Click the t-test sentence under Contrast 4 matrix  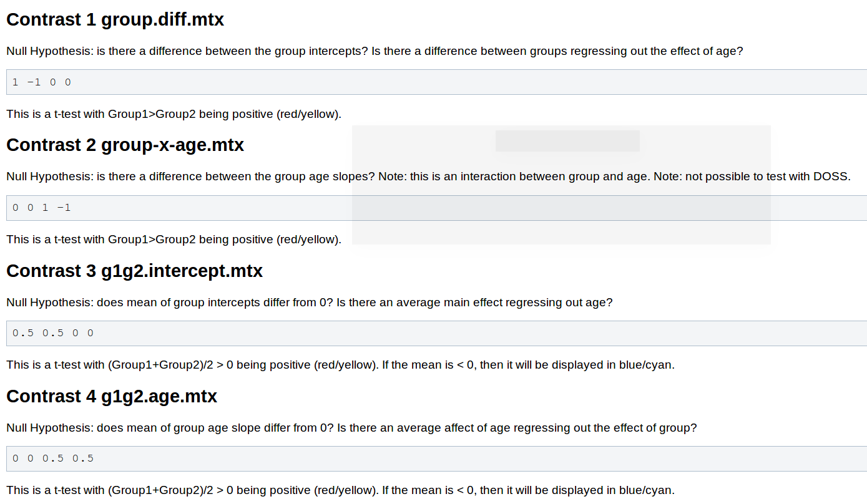(x=340, y=490)
